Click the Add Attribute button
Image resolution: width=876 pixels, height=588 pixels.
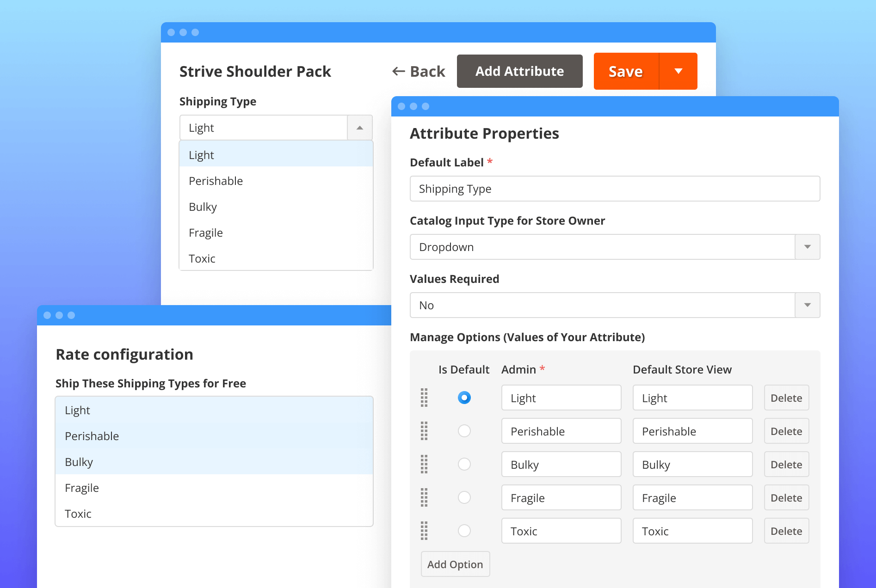pos(519,71)
